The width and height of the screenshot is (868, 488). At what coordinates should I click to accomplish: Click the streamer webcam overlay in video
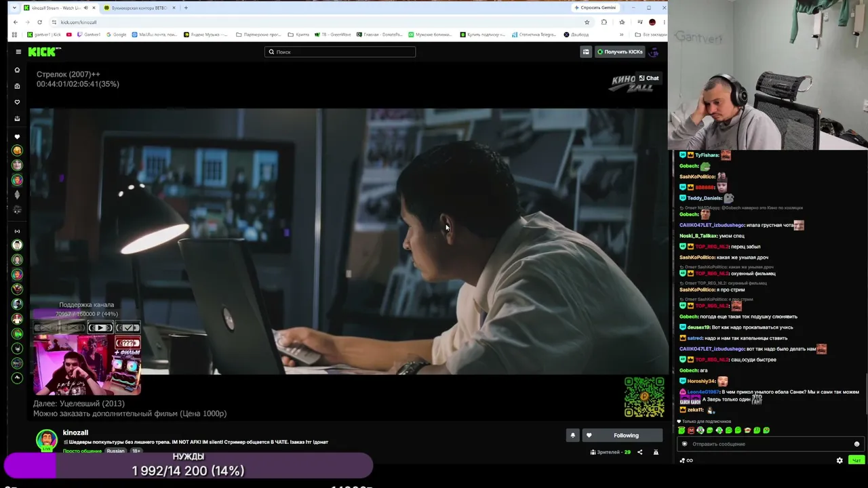[x=87, y=364]
